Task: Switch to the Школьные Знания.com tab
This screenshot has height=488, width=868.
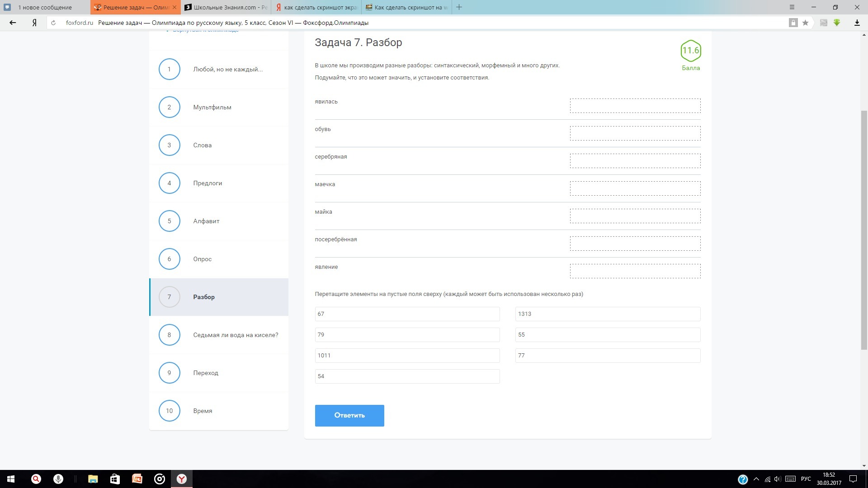Action: click(x=225, y=7)
